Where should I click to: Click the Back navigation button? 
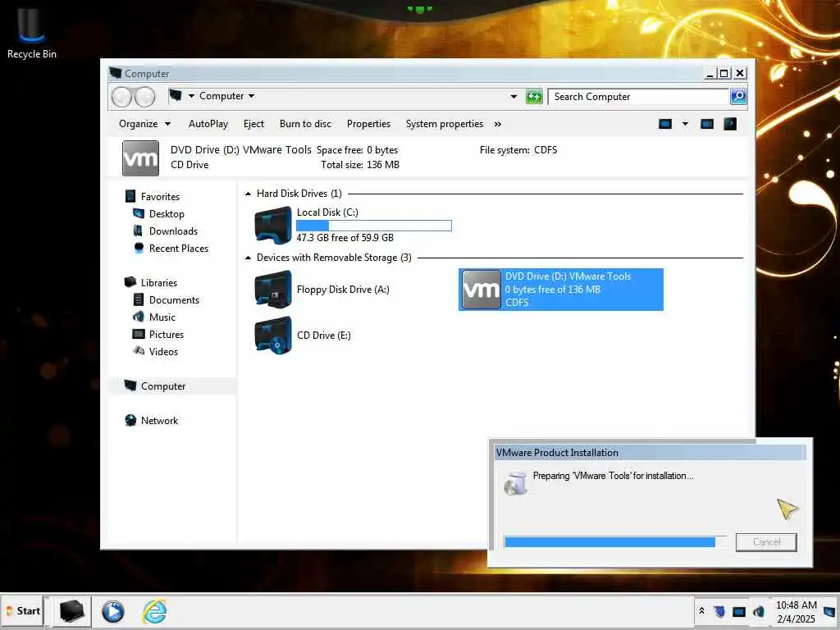(x=121, y=97)
